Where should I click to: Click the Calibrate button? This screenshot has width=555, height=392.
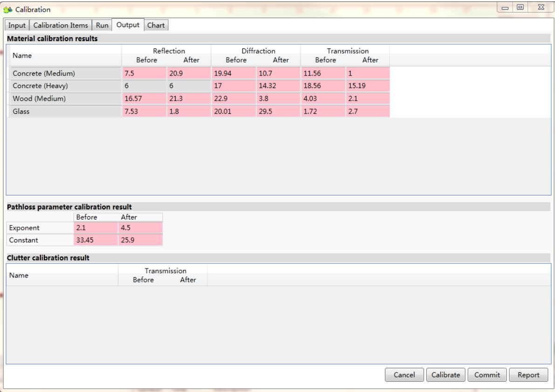(445, 375)
